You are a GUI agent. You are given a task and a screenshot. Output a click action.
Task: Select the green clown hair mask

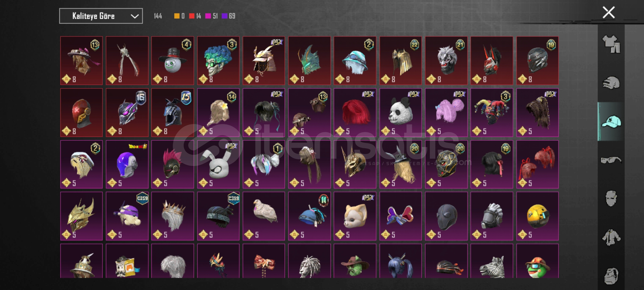pyautogui.click(x=218, y=61)
